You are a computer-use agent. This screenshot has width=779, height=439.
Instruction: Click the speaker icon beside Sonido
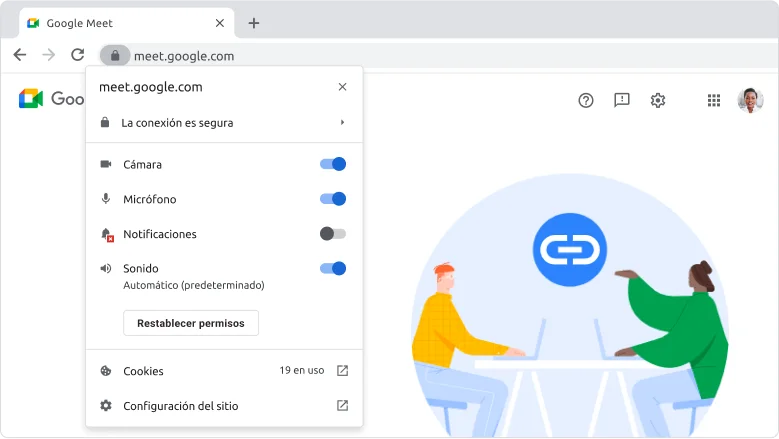pyautogui.click(x=106, y=269)
